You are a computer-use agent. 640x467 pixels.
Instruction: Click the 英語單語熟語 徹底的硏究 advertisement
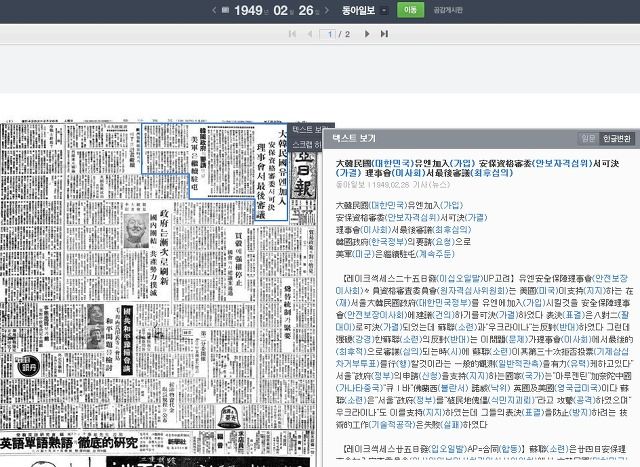(69, 443)
